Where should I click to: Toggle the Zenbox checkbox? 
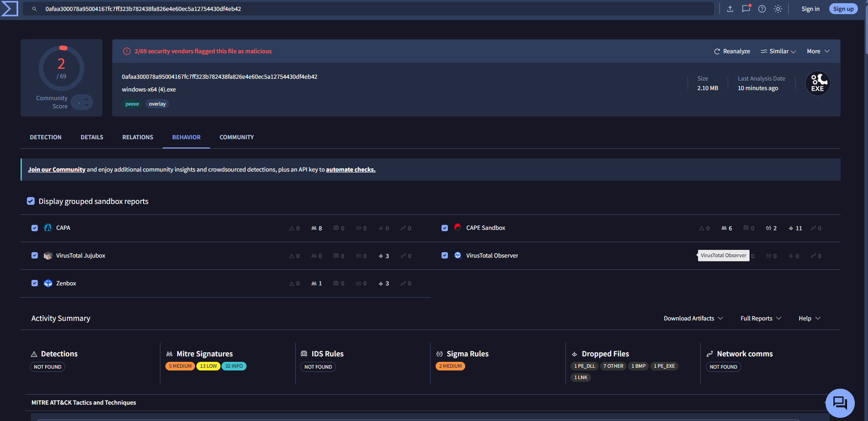(x=35, y=283)
